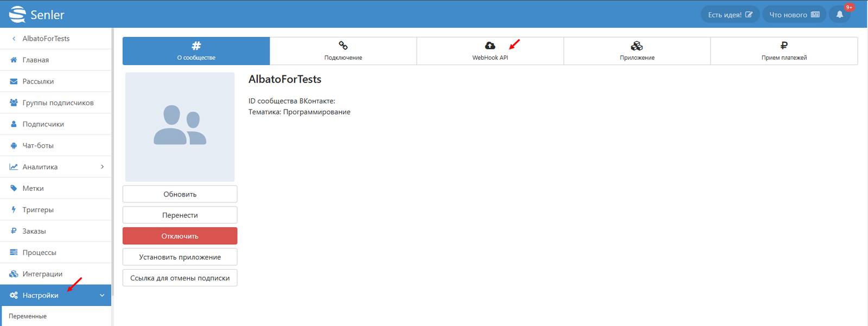Click the Триггеры lightning bolt icon
868x326 pixels.
click(14, 209)
